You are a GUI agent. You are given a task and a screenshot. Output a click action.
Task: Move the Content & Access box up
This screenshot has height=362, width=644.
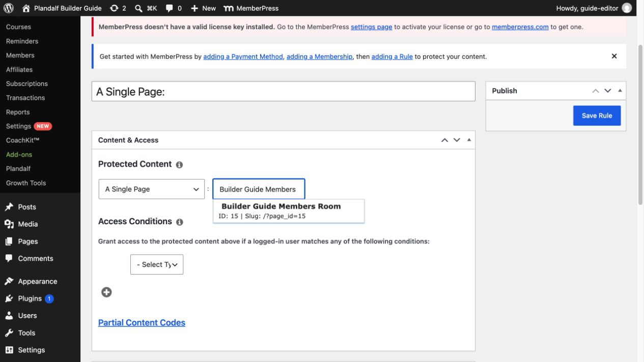(444, 140)
